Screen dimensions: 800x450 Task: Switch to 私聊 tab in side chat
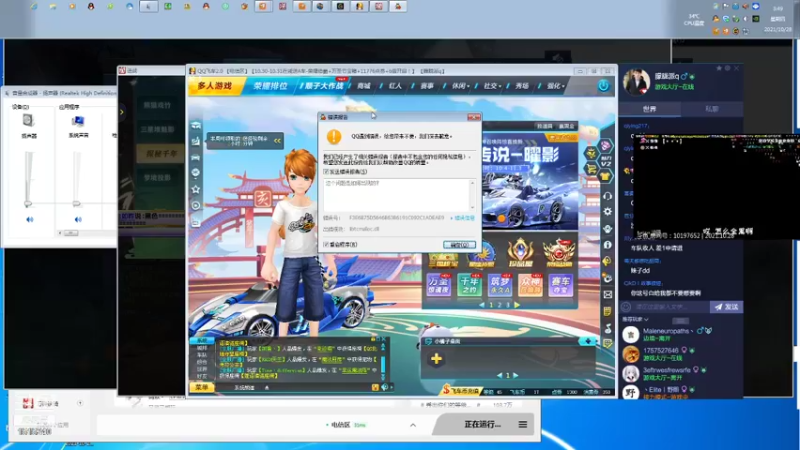pyautogui.click(x=711, y=109)
